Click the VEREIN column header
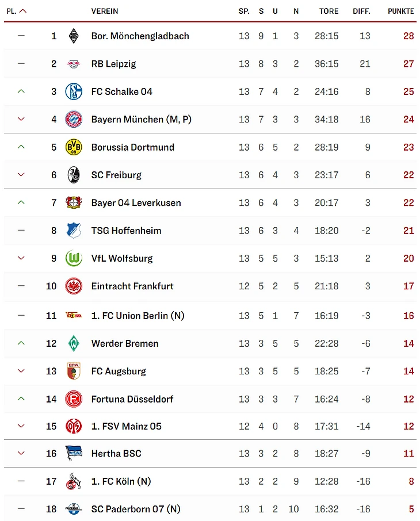Viewport: 420px width, 521px height. pos(105,11)
